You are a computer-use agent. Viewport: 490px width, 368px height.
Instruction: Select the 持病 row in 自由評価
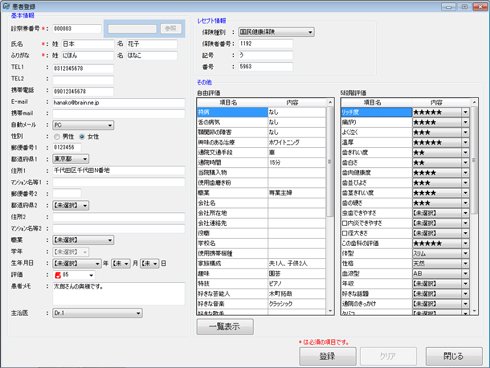261,112
